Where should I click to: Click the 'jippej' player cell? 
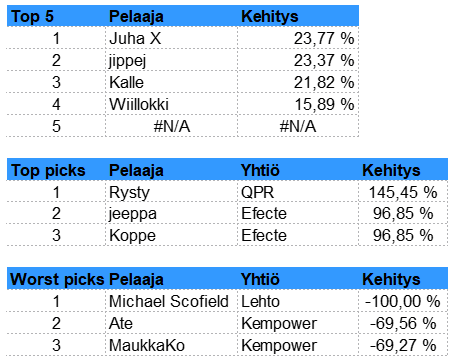(171, 60)
